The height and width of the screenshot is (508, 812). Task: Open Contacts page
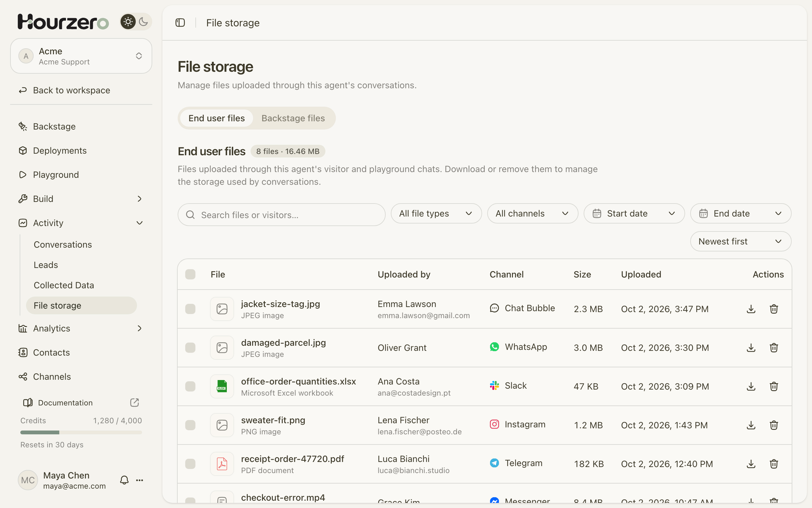(x=81, y=352)
